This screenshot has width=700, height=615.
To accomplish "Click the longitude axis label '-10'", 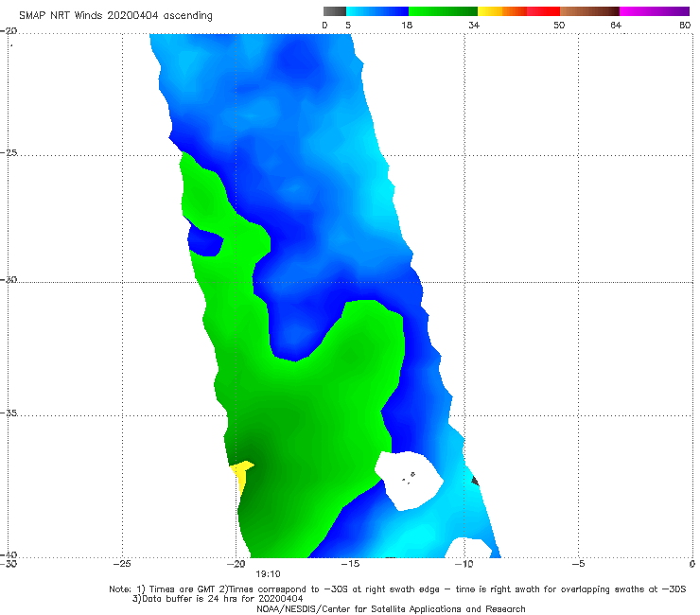I will (x=464, y=564).
